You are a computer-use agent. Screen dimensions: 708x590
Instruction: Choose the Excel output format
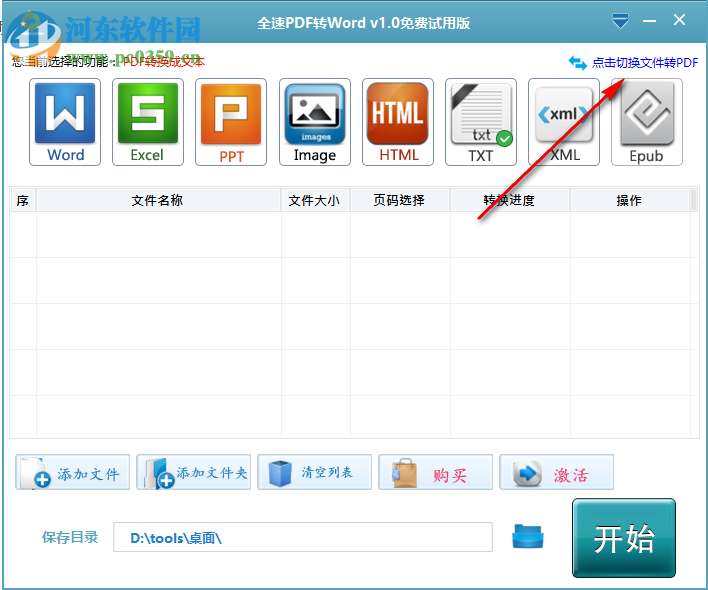click(148, 122)
